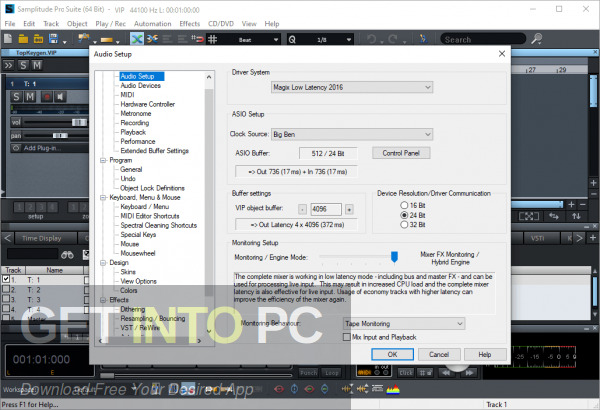Select the 24 Bit radio button
The width and height of the screenshot is (600, 410).
pos(404,215)
